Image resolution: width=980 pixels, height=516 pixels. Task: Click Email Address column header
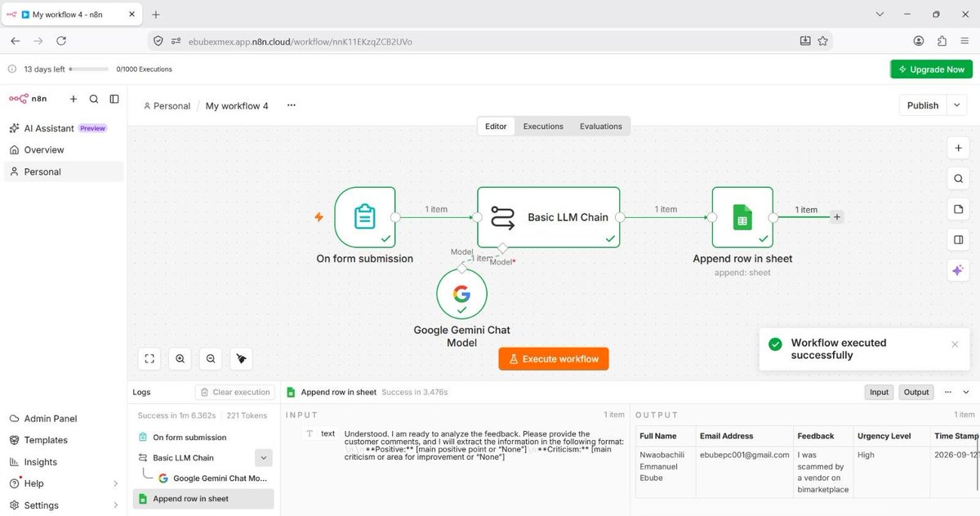744,436
